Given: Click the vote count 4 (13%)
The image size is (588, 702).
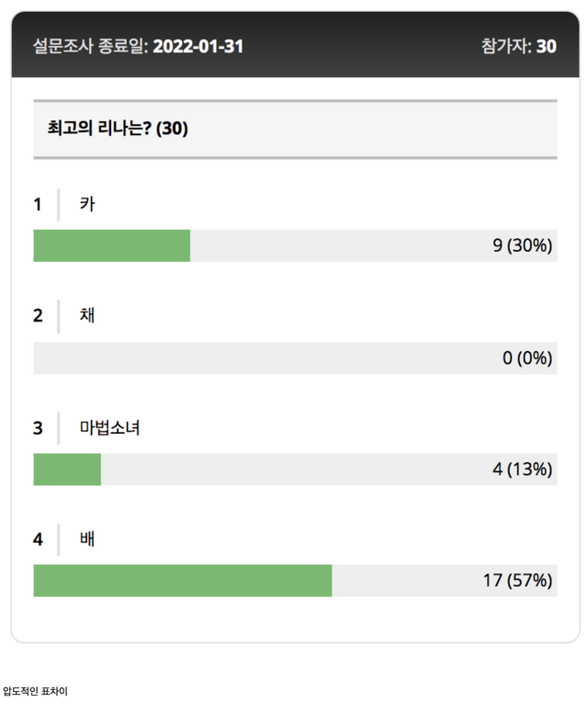Looking at the screenshot, I should pyautogui.click(x=522, y=470).
